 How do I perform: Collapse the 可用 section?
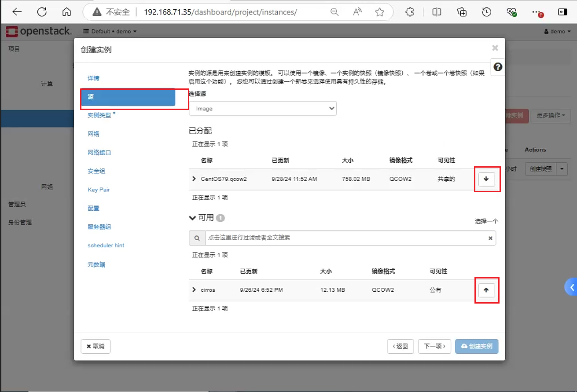tap(192, 217)
